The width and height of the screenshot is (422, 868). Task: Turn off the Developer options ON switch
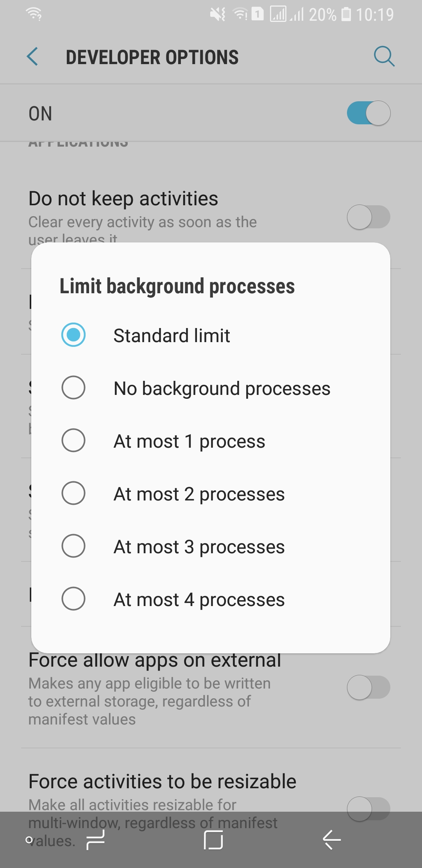pyautogui.click(x=369, y=113)
